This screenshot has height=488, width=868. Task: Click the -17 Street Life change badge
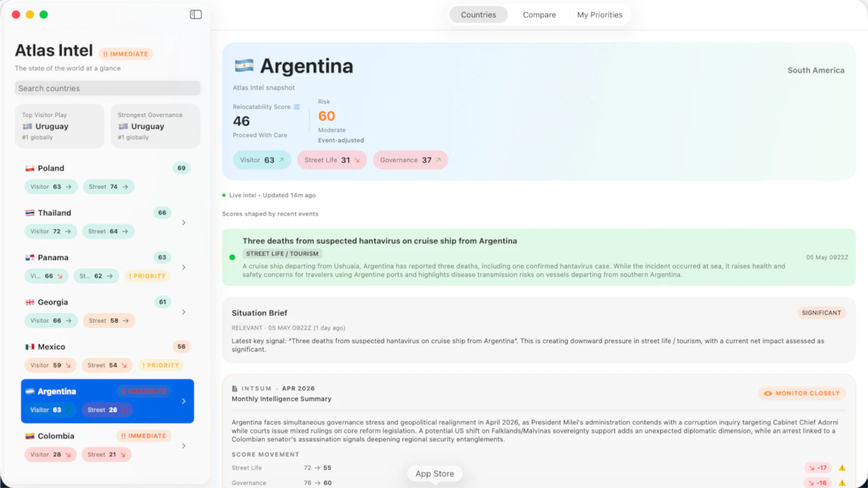point(818,467)
